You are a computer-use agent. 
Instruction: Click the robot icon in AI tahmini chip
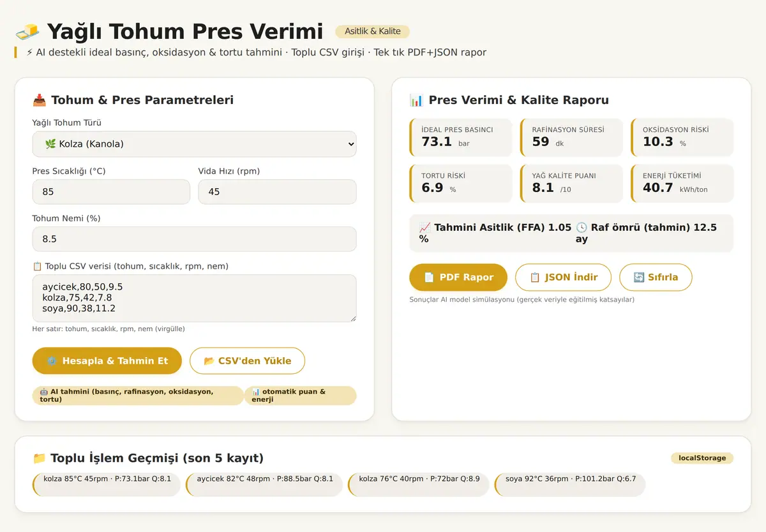click(x=44, y=392)
